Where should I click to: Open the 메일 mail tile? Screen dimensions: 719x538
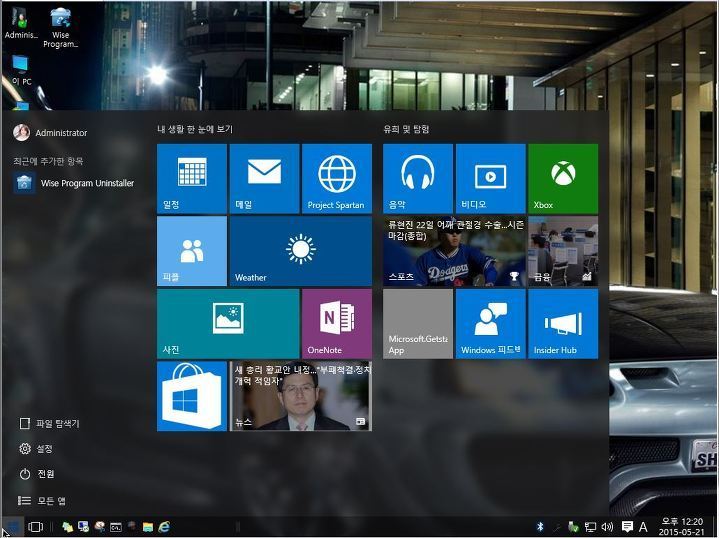coord(264,178)
